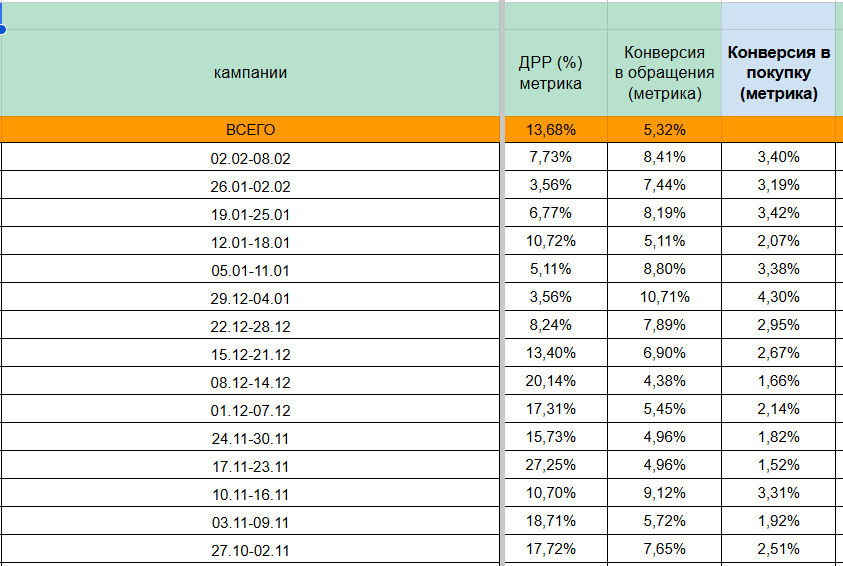Image resolution: width=843 pixels, height=566 pixels.
Task: Click the campaign cell "19.01-25.01"
Action: (x=250, y=213)
